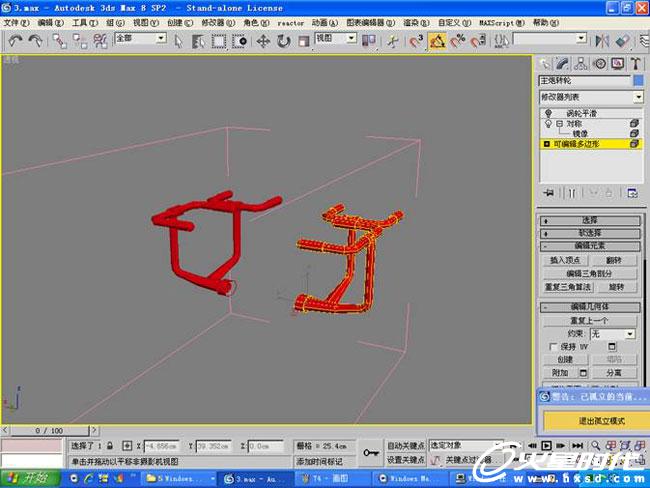Open Edit Named Selection Sets icon

[x=502, y=41]
